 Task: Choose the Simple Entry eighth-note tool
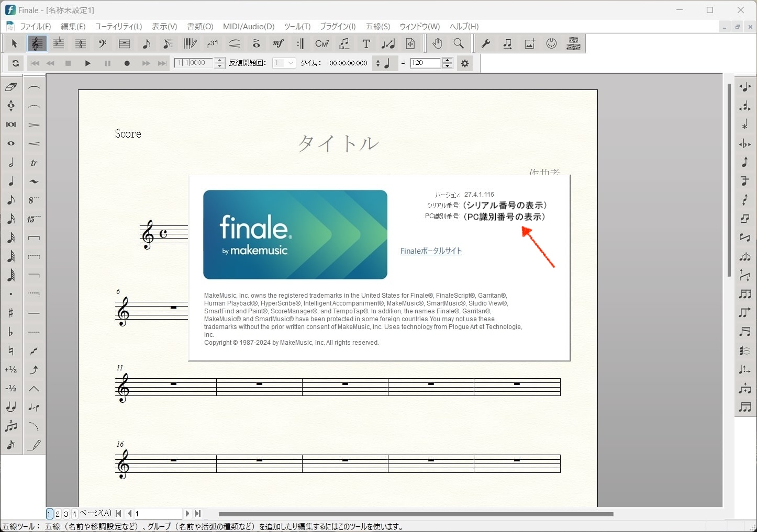pos(146,44)
